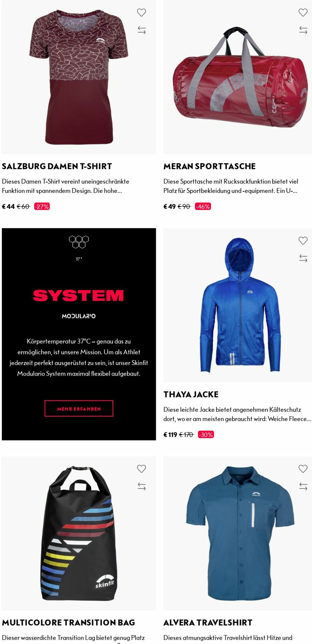312x644 pixels.
Task: Compare the Multicolore Transition Bag
Action: coord(142,486)
